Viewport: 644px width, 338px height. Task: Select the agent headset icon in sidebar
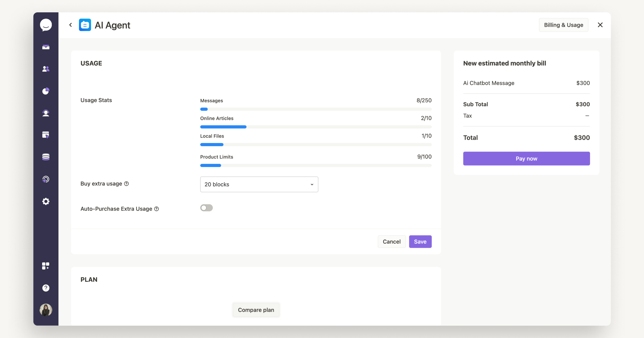point(46,113)
